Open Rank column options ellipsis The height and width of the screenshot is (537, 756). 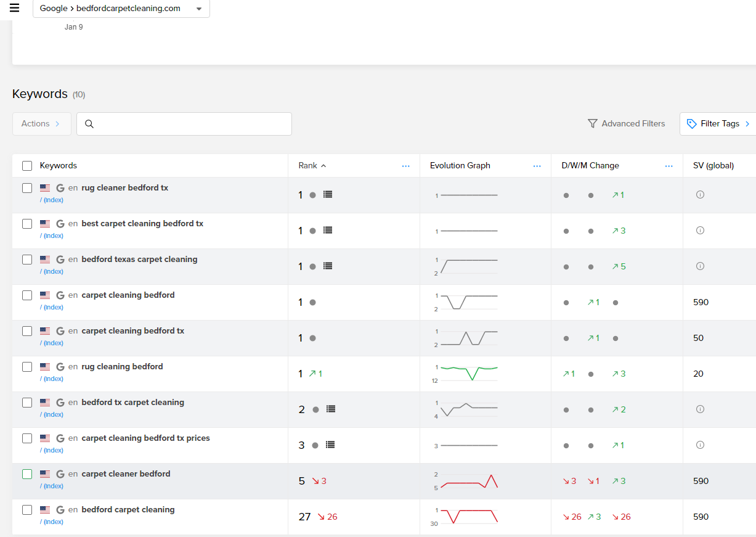(x=405, y=166)
